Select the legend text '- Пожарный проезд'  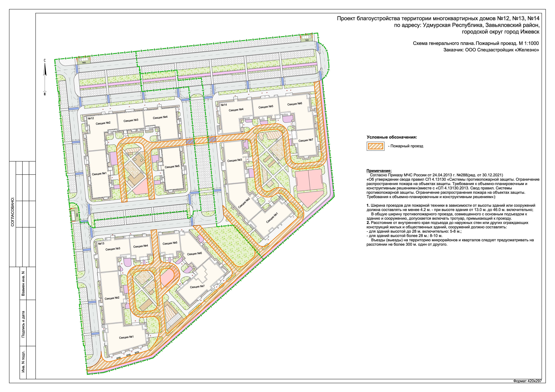coord(406,146)
